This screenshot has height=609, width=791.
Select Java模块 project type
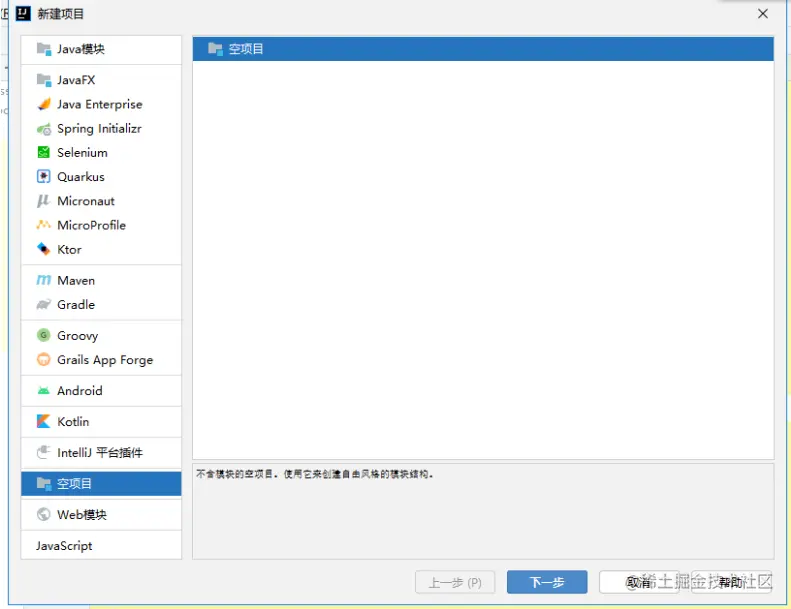(101, 49)
